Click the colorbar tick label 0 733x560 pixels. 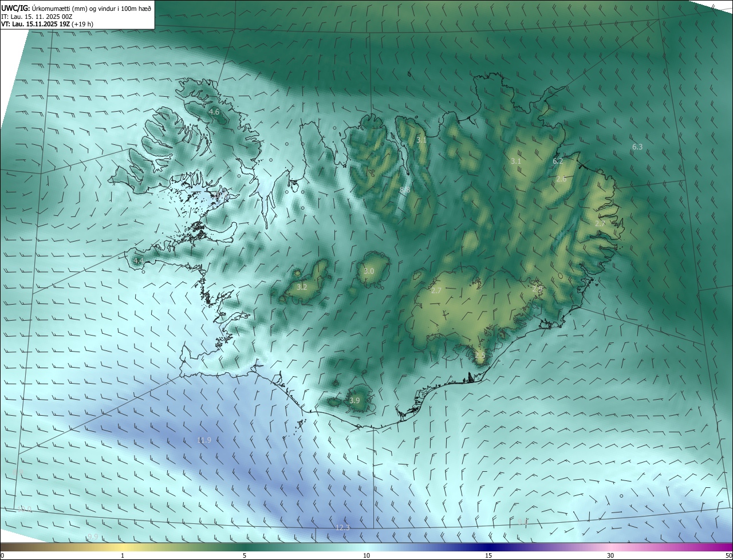pyautogui.click(x=2, y=555)
